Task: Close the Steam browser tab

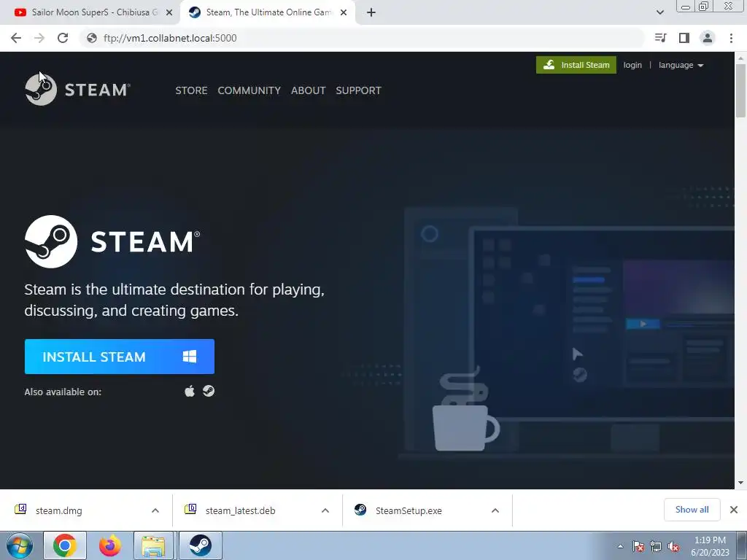Action: pyautogui.click(x=344, y=12)
